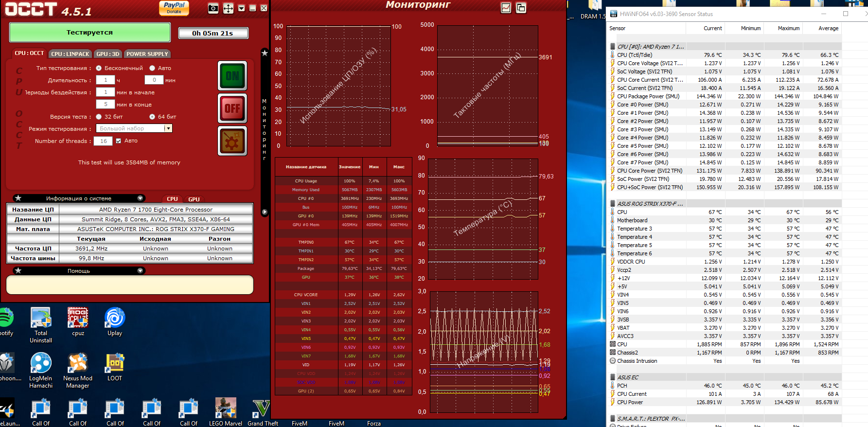Take a screenshot with OCCT camera icon

point(213,8)
